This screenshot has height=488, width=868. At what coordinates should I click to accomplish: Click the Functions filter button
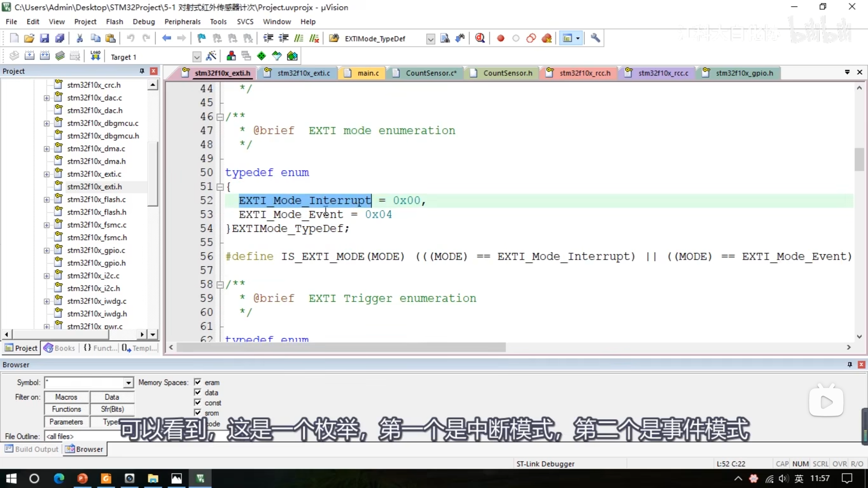pyautogui.click(x=66, y=409)
